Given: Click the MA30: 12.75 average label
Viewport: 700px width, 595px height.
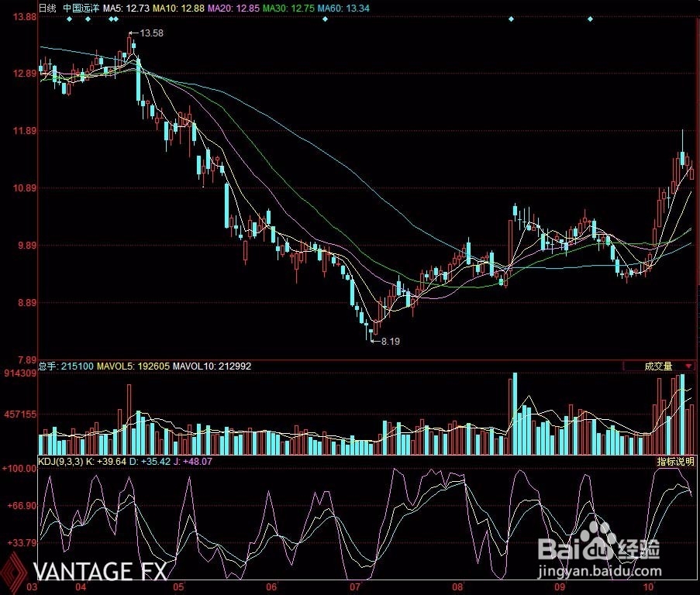Looking at the screenshot, I should click(288, 8).
